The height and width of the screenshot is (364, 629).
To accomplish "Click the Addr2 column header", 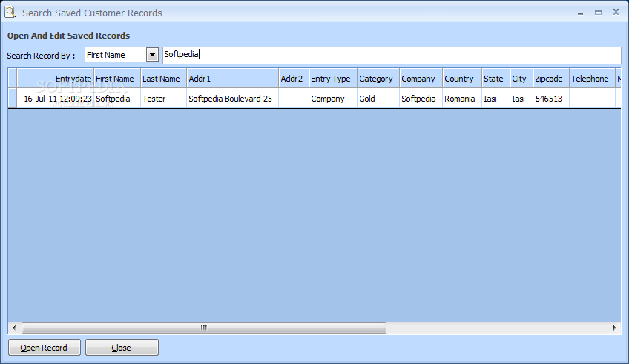I will [x=294, y=79].
